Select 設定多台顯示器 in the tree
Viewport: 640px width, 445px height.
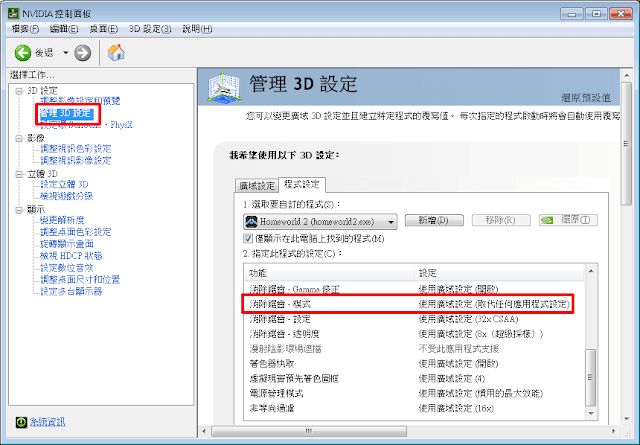pos(71,291)
